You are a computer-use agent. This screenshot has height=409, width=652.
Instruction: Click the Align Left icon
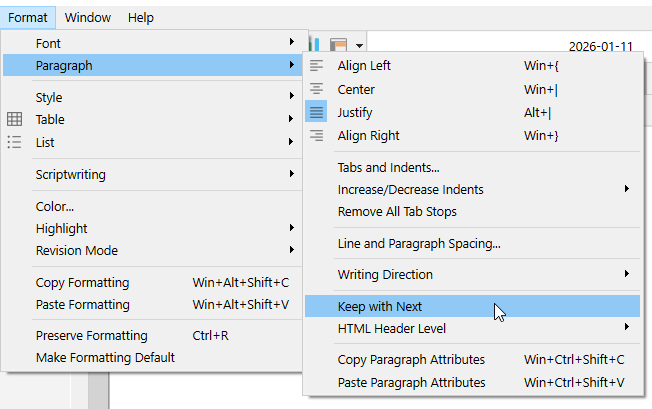click(316, 66)
